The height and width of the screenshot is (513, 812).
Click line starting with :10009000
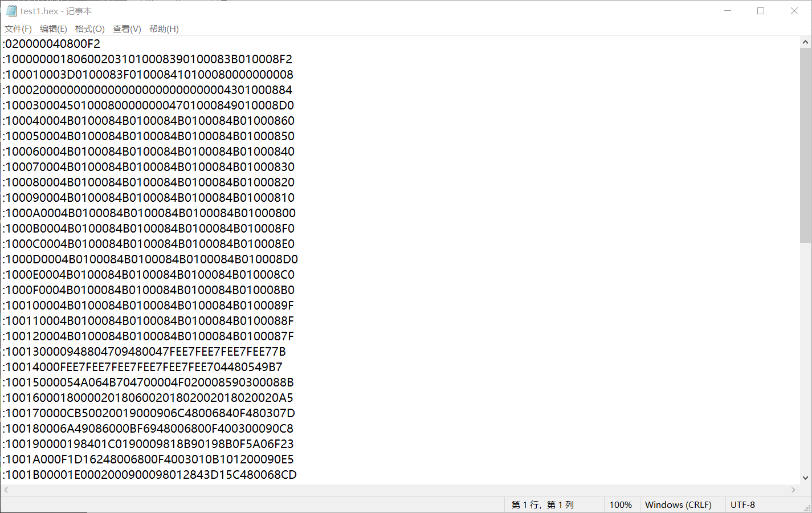148,198
